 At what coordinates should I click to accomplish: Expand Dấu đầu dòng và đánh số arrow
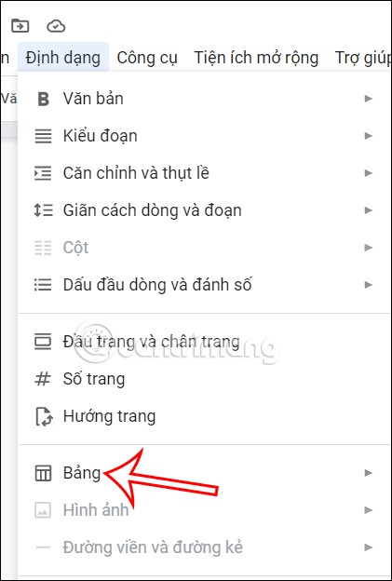click(368, 285)
